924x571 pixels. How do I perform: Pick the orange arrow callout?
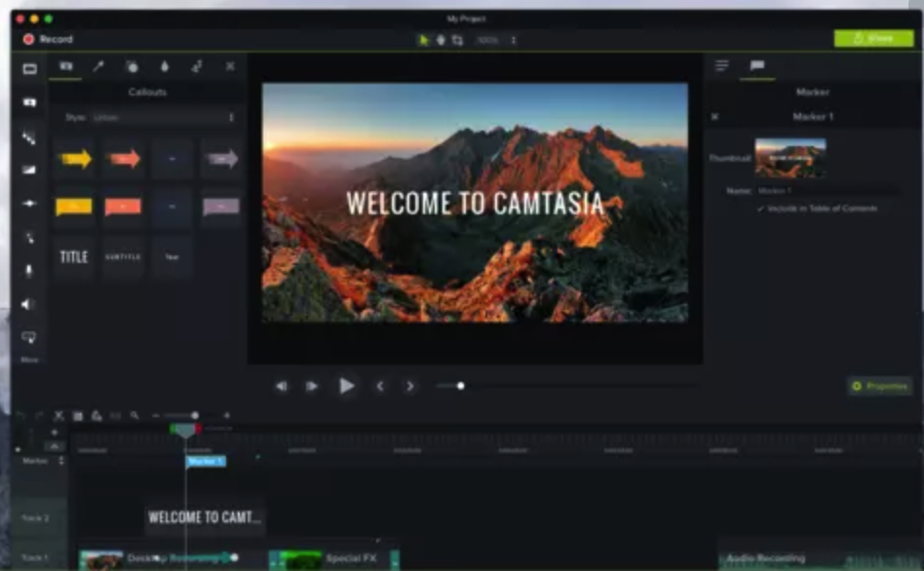[123, 159]
